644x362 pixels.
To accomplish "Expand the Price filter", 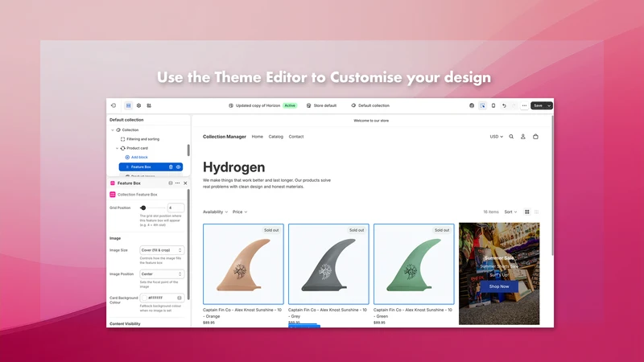I will click(240, 212).
